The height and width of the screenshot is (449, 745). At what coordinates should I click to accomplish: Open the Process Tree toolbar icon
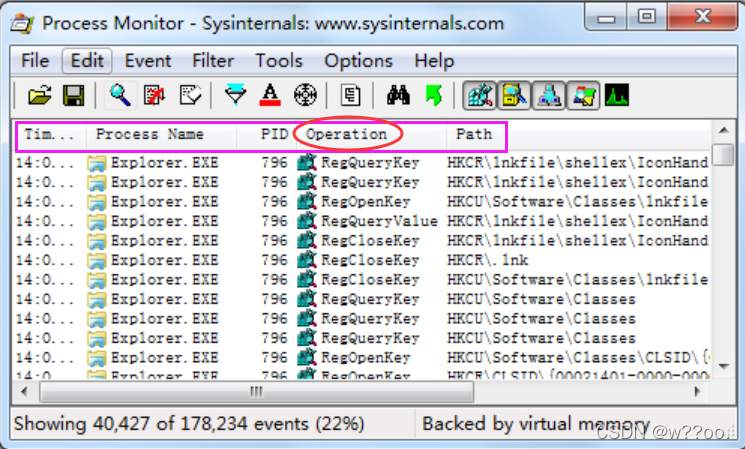351,96
